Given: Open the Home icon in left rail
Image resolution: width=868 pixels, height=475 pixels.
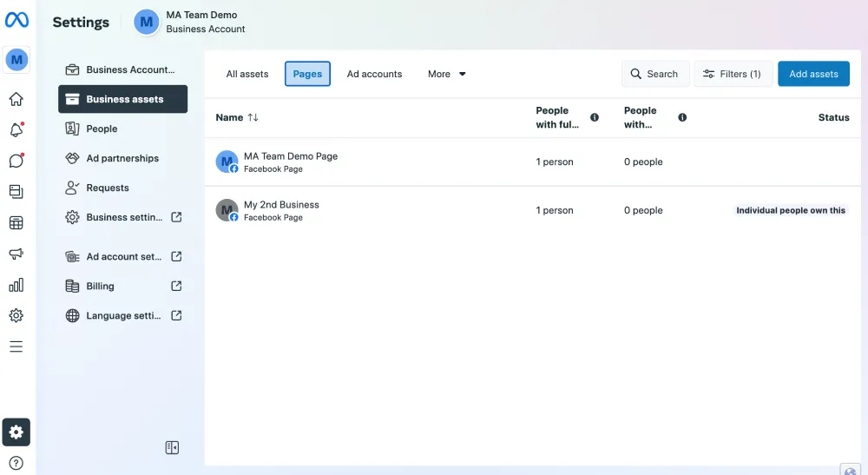Looking at the screenshot, I should point(16,99).
